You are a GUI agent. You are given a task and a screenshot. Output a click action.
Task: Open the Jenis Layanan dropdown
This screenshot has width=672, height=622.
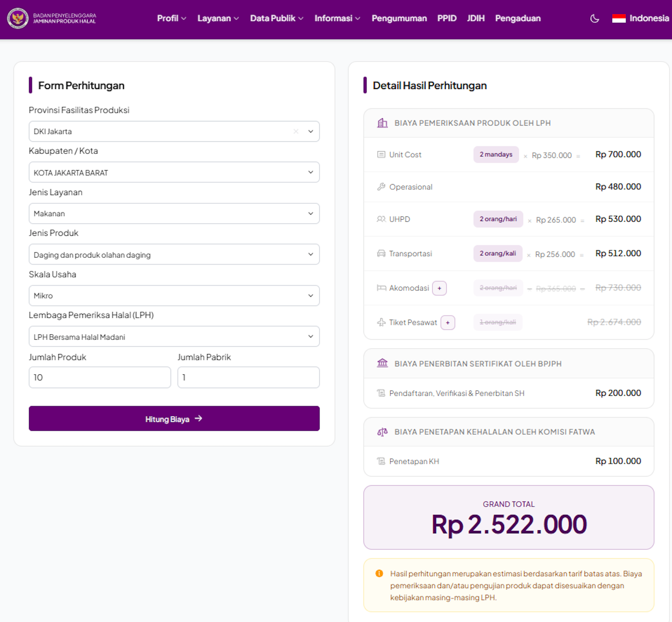pos(174,213)
